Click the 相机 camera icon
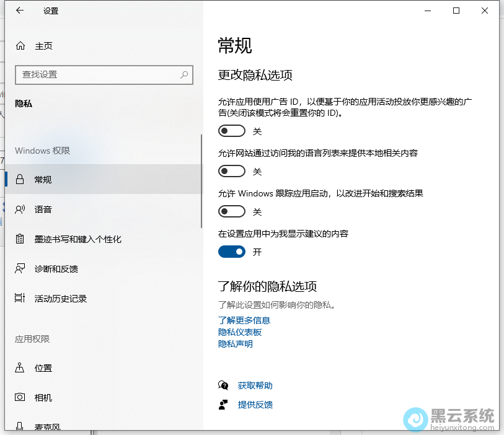 coord(20,397)
